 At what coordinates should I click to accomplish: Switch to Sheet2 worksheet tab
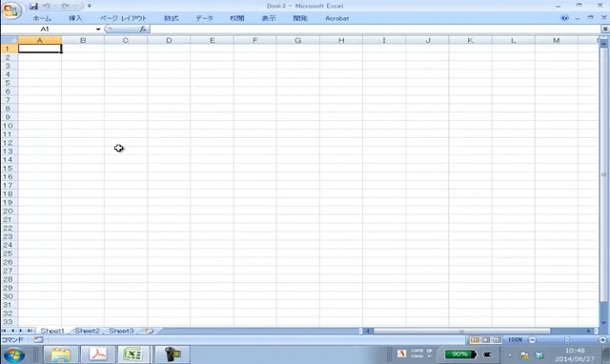pyautogui.click(x=87, y=331)
